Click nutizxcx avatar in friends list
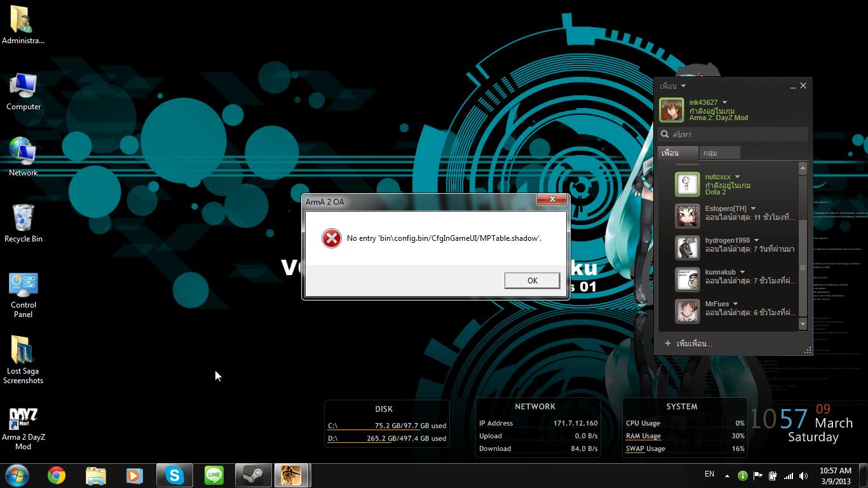The width and height of the screenshot is (868, 488). click(687, 184)
